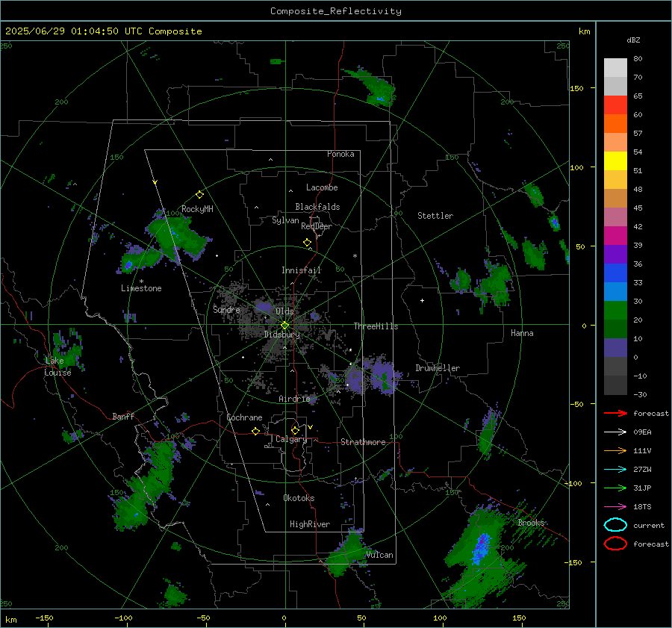Click the magenta 18TS arrow icon

pyautogui.click(x=615, y=507)
